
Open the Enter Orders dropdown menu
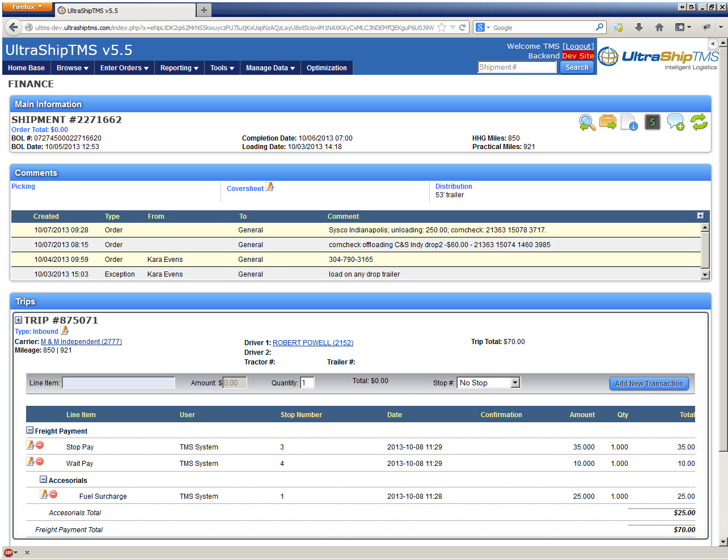coord(124,68)
